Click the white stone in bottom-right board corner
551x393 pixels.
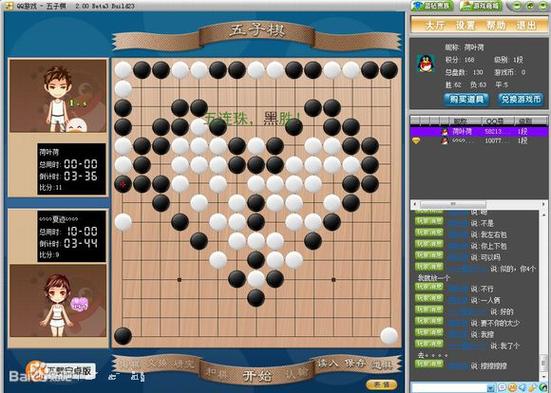coord(389,336)
